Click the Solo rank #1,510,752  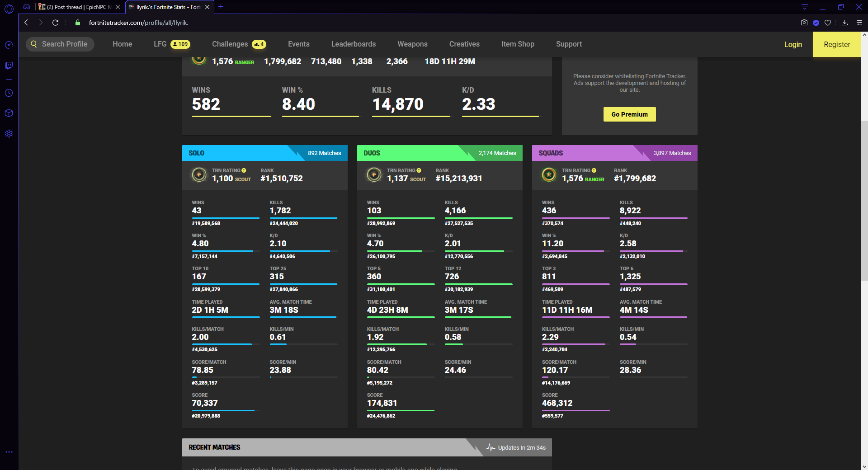(x=282, y=179)
